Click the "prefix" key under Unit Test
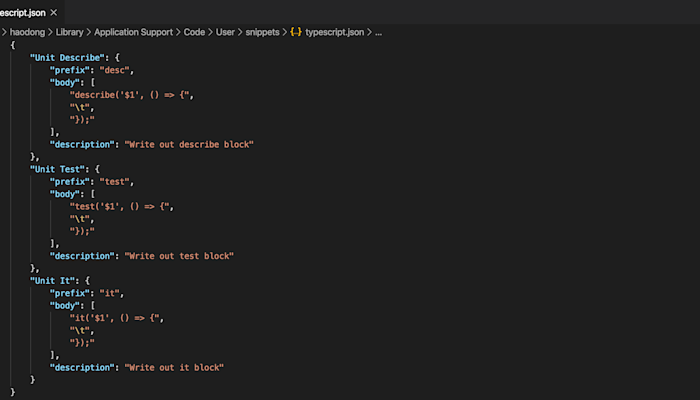 pyautogui.click(x=70, y=182)
